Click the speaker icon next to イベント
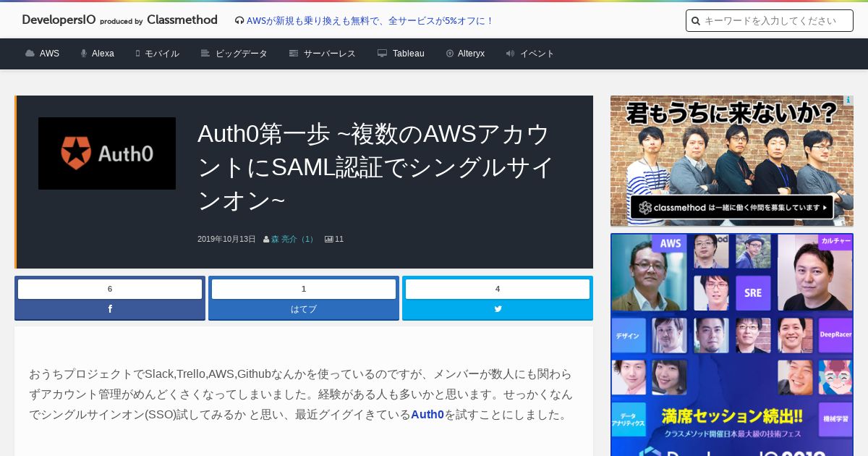 click(x=510, y=54)
